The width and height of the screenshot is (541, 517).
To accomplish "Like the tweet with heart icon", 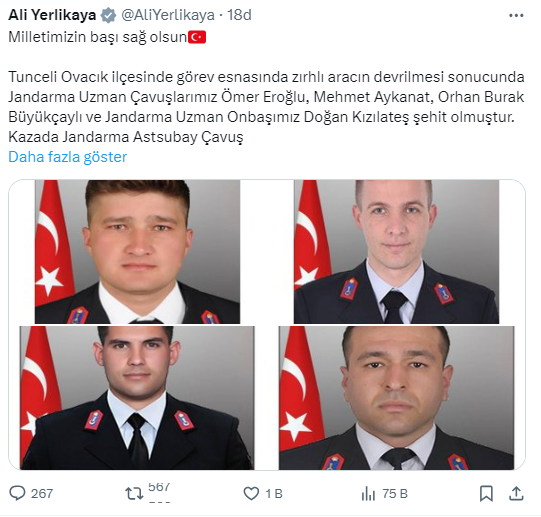I will pos(251,493).
